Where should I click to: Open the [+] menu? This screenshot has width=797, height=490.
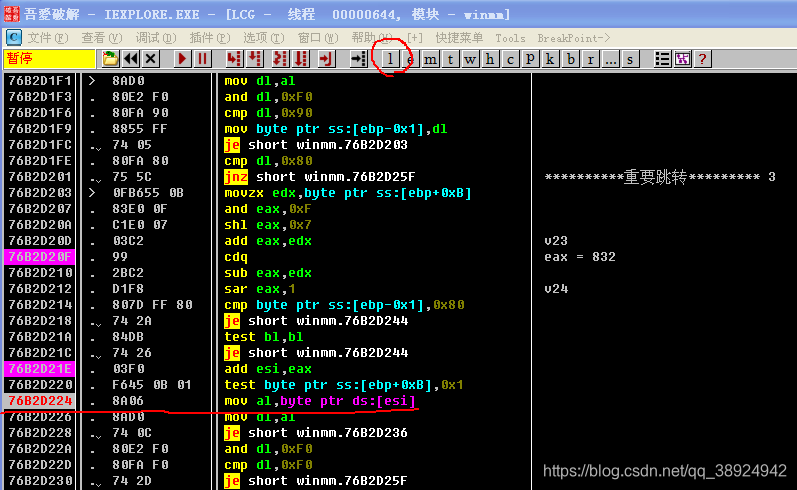pos(415,38)
